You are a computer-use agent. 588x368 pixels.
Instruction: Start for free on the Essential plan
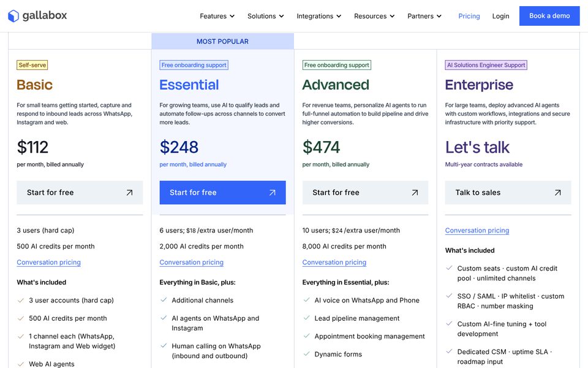click(223, 193)
